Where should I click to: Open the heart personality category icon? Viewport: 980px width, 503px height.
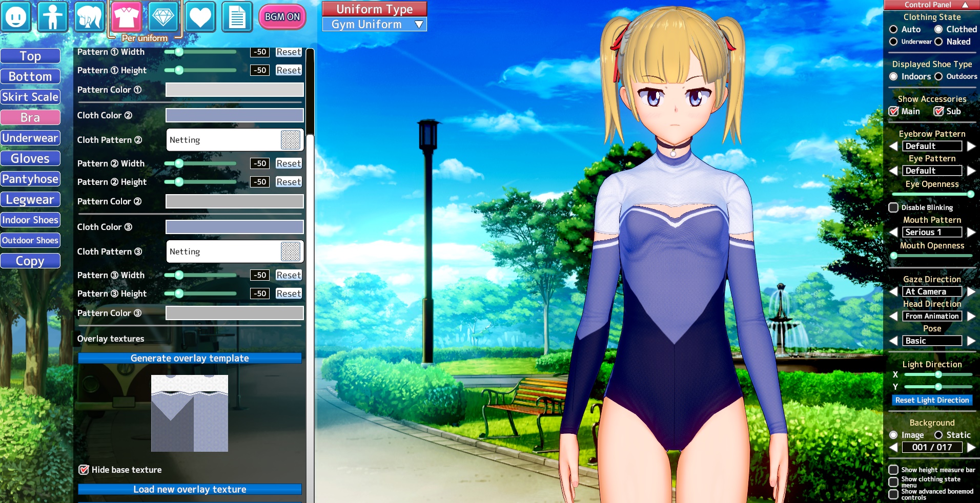coord(200,17)
